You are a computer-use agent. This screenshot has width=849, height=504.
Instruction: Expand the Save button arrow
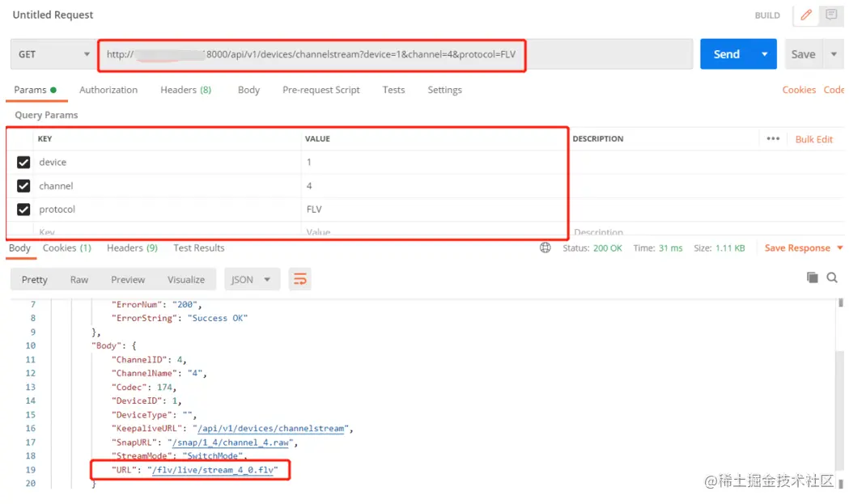[x=834, y=54]
